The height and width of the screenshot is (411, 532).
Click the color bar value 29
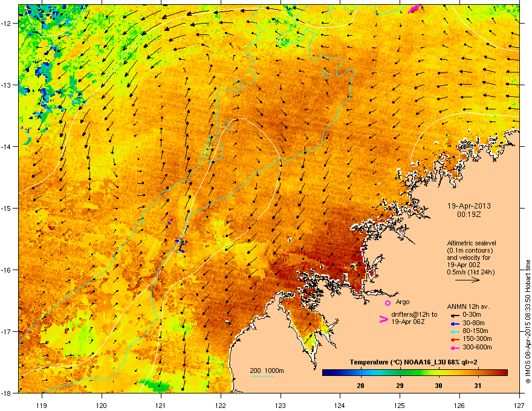400,386
